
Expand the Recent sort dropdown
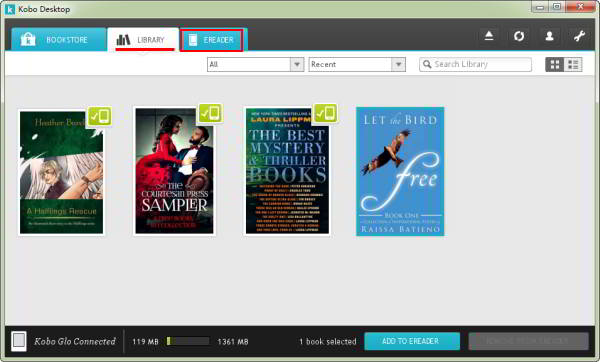coord(357,64)
